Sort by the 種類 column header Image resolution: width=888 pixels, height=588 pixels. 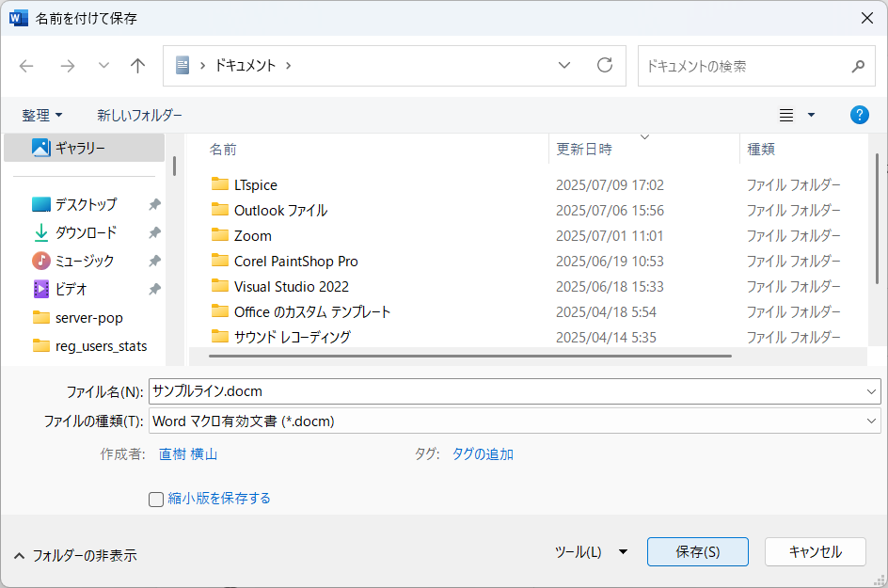(761, 150)
